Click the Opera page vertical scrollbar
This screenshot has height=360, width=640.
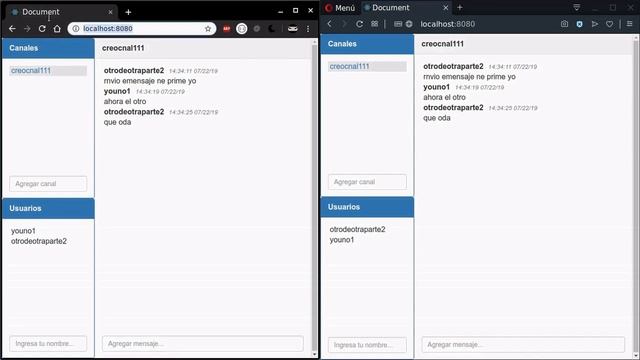click(636, 196)
